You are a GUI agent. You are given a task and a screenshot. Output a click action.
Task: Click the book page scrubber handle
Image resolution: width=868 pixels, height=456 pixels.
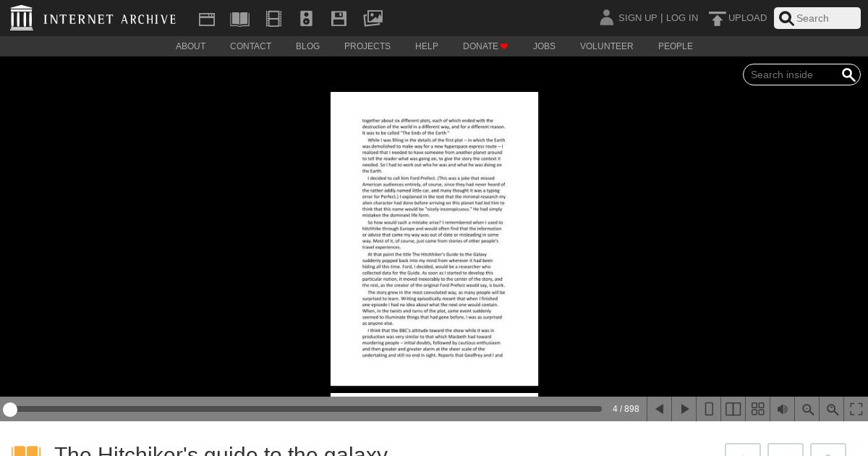(x=10, y=410)
